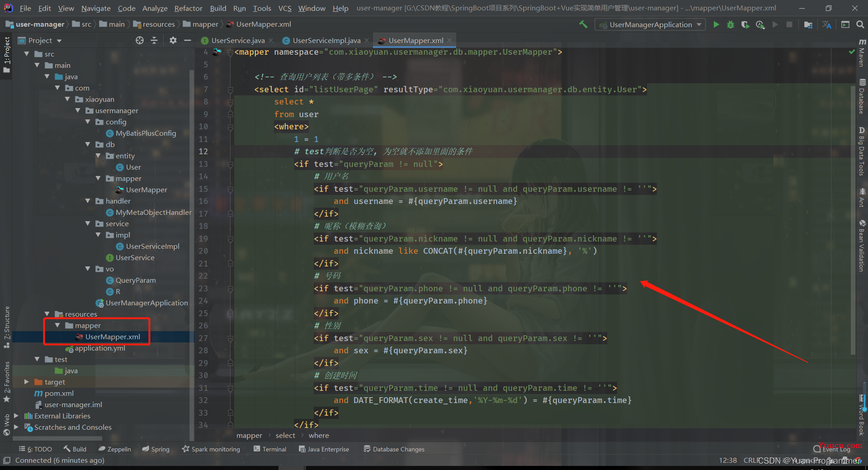Open the Zeppelin tool window
This screenshot has height=470, width=868.
[115, 449]
